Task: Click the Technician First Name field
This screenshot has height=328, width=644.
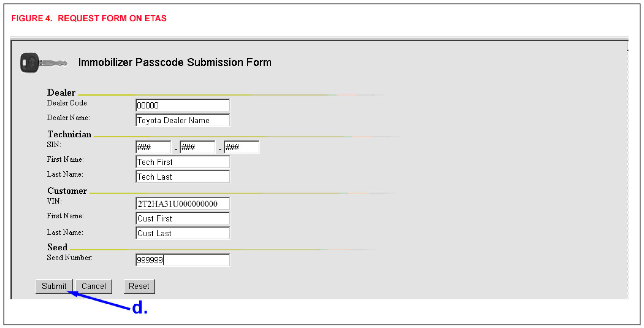Action: [x=182, y=162]
